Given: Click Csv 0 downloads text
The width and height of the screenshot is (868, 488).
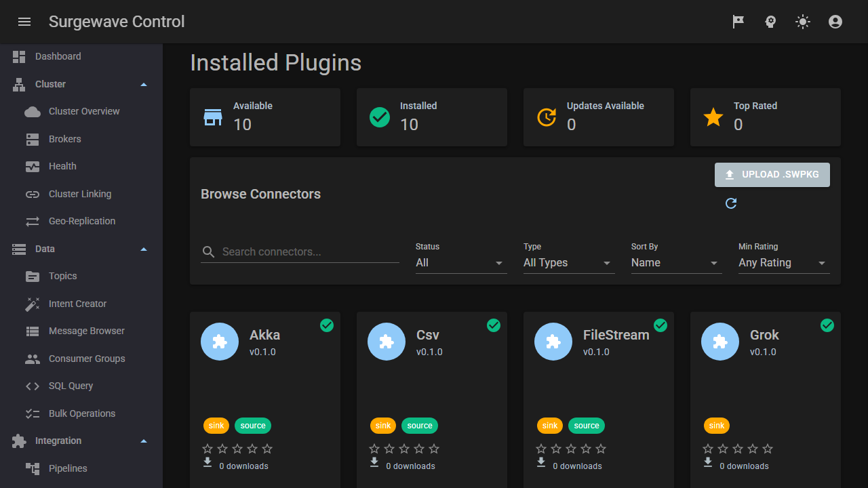Looking at the screenshot, I should click(x=411, y=466).
